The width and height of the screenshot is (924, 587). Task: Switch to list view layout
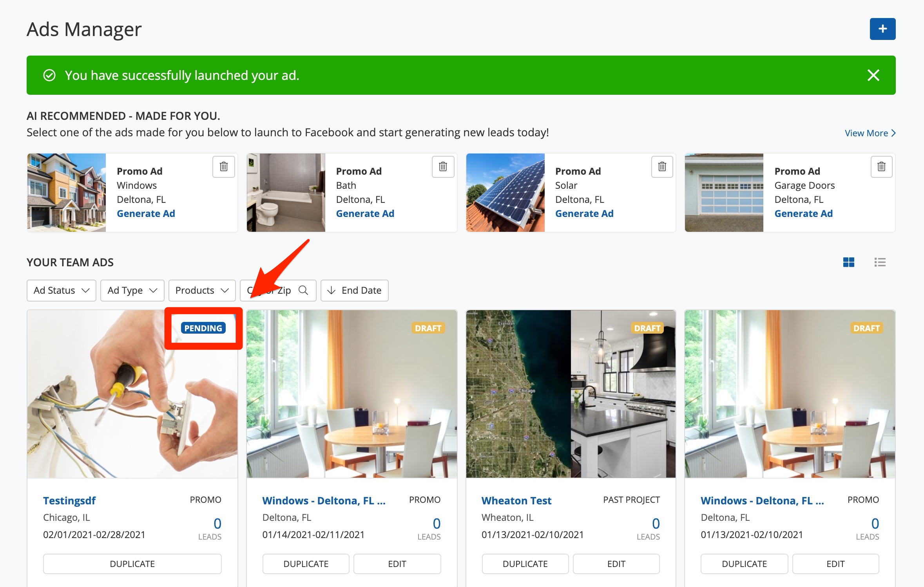(x=880, y=262)
